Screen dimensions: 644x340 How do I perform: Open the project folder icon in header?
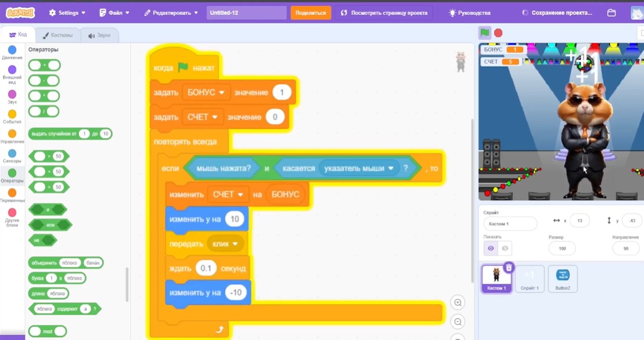[611, 13]
